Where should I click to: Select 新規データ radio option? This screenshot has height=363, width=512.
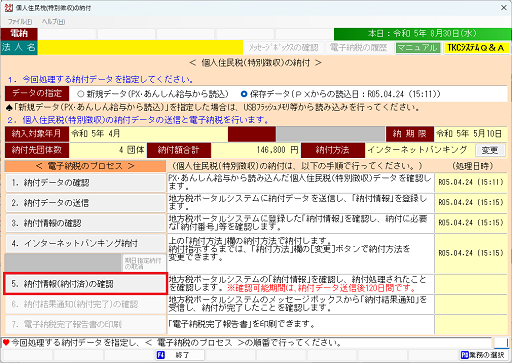point(80,94)
